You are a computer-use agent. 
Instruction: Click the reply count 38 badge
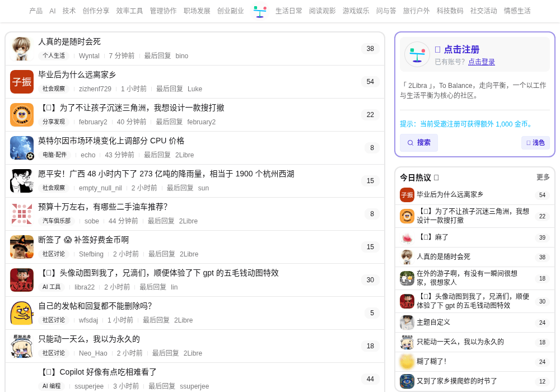(x=370, y=49)
